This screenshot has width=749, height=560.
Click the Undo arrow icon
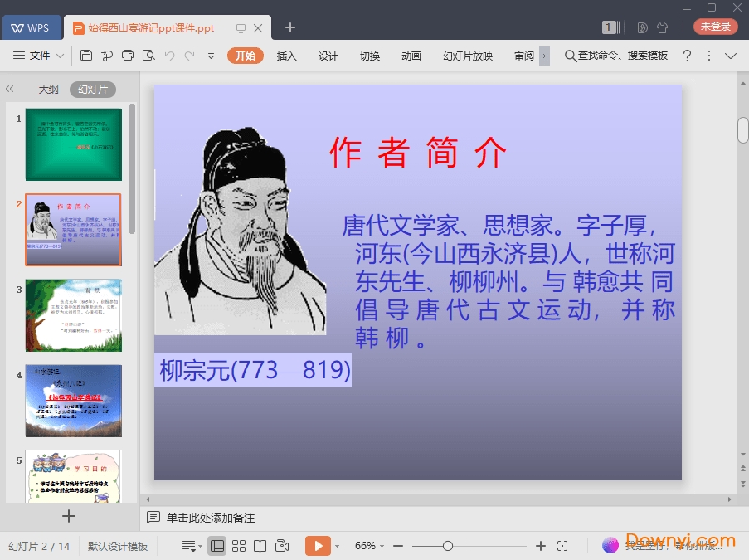point(169,56)
